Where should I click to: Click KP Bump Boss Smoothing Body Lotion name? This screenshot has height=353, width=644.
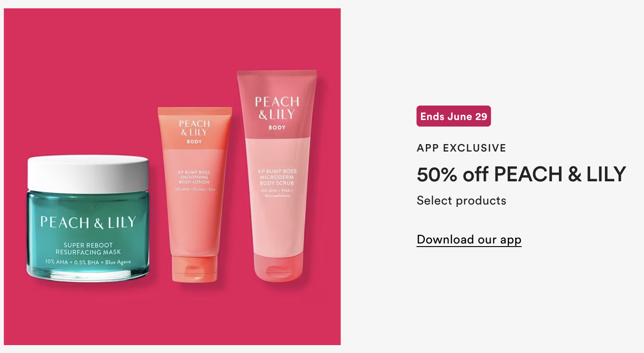[x=194, y=177]
